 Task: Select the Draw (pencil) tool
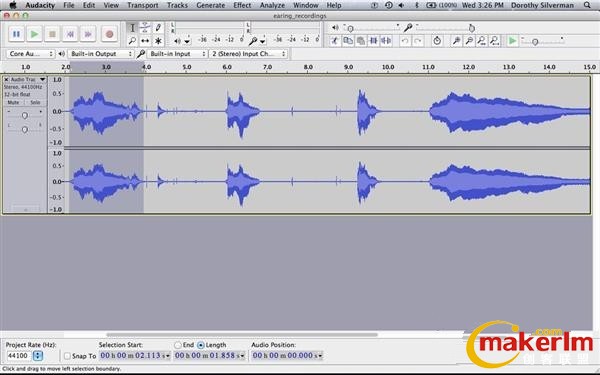[x=158, y=28]
